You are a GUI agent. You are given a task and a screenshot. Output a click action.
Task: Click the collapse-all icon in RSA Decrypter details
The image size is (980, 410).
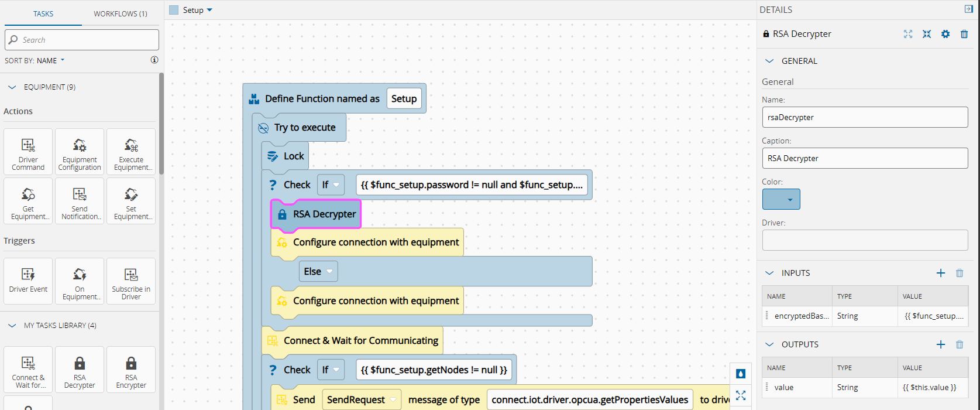[x=927, y=34]
